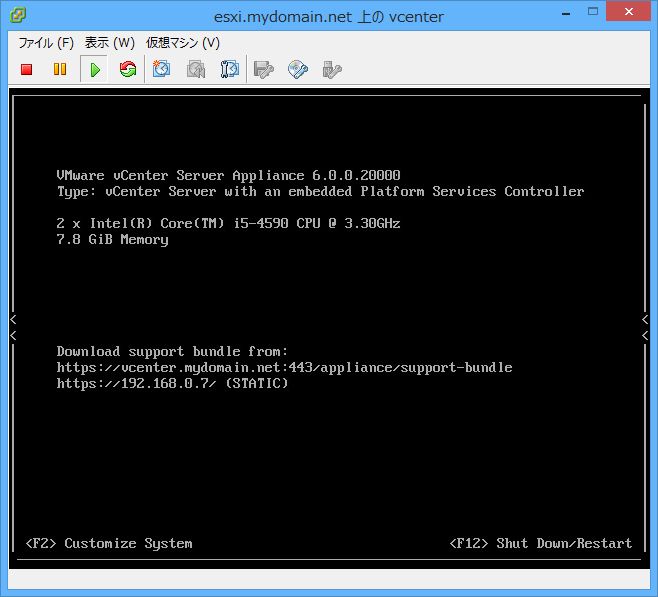Revert to current snapshot icon
This screenshot has width=658, height=597.
(196, 69)
